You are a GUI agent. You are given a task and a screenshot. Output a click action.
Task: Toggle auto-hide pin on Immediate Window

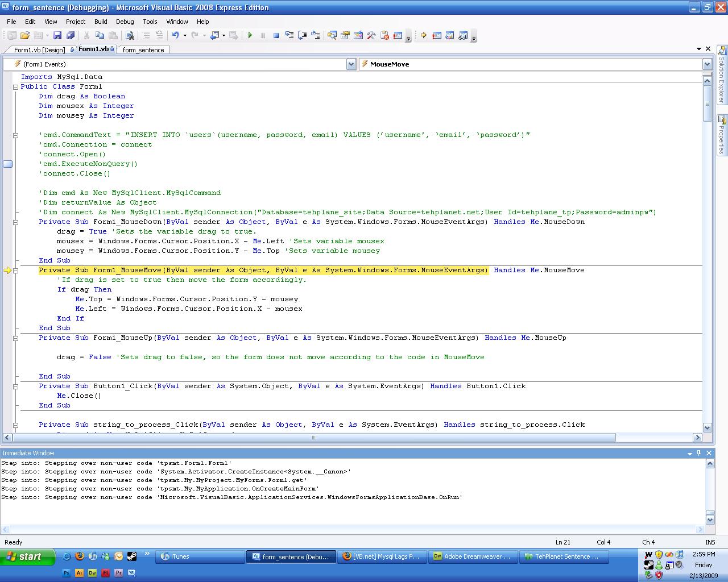[x=698, y=453]
